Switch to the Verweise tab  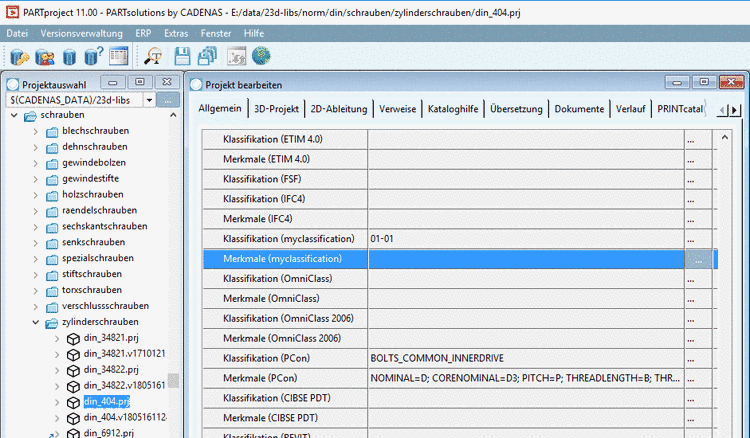[x=397, y=109]
